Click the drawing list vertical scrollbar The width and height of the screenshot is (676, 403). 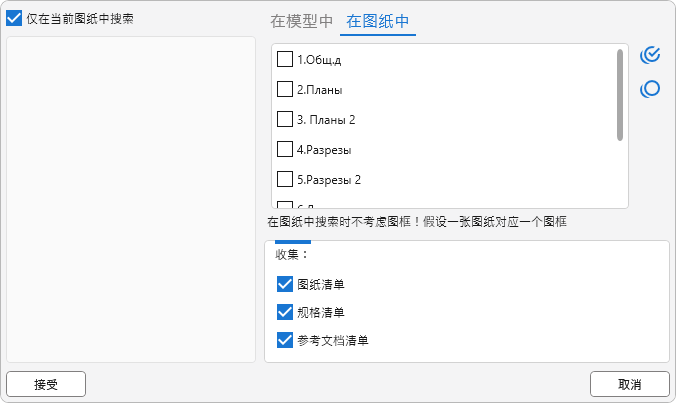[x=621, y=95]
